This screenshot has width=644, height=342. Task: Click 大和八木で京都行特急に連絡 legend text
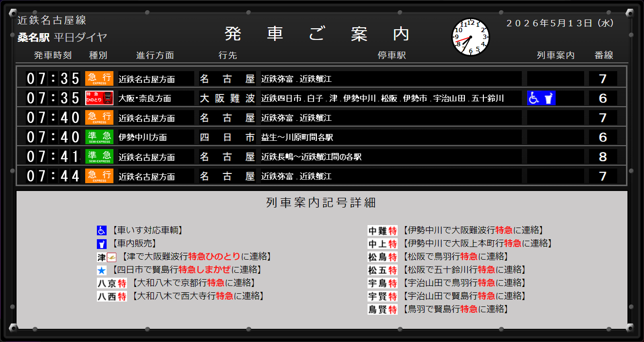195,283
